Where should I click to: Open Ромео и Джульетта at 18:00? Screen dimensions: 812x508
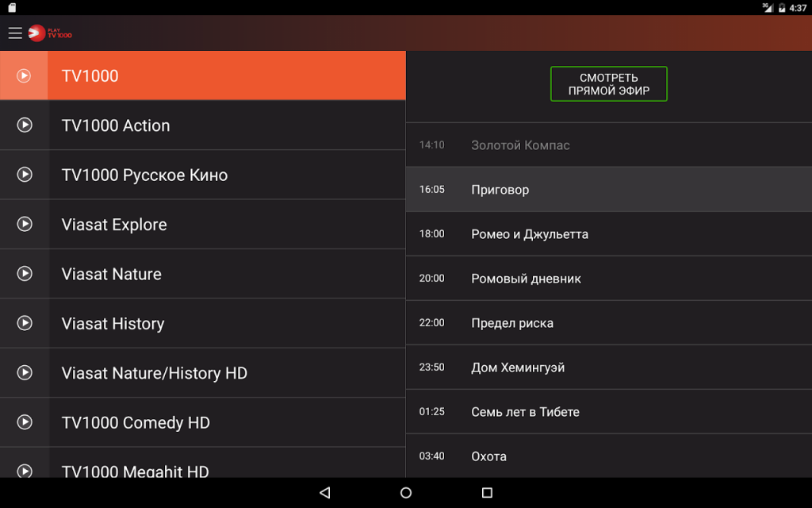tap(609, 234)
